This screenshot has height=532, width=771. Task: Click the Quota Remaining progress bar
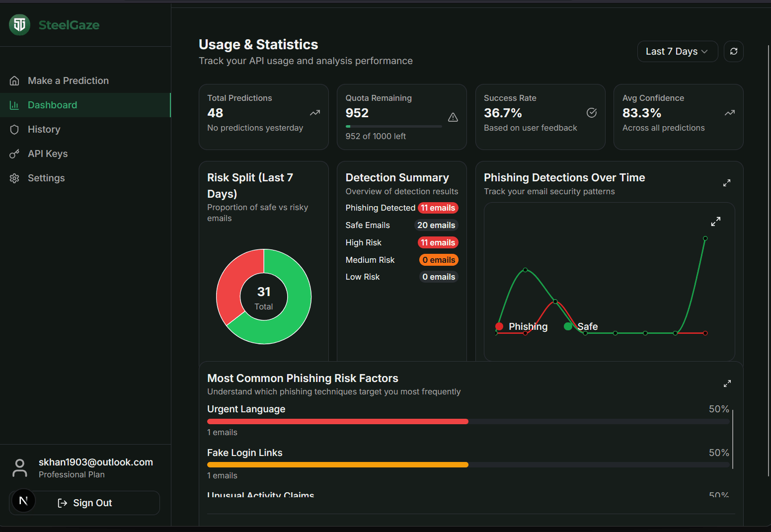tap(393, 127)
